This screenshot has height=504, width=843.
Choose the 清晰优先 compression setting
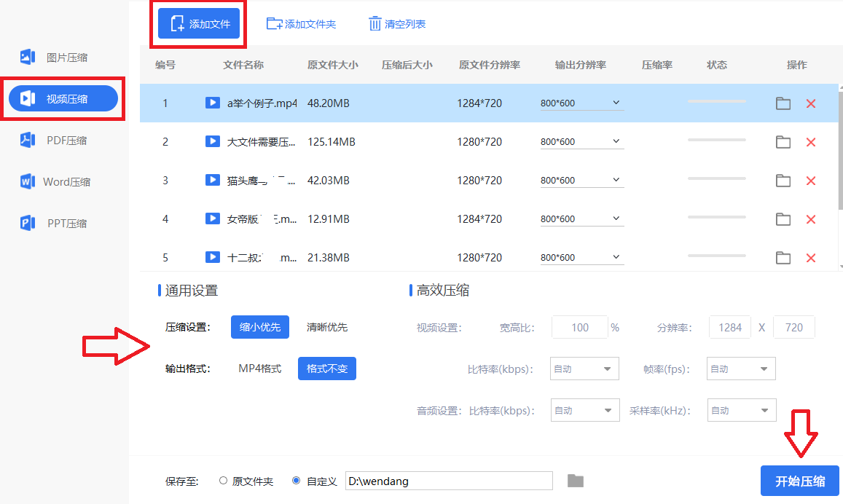click(327, 327)
